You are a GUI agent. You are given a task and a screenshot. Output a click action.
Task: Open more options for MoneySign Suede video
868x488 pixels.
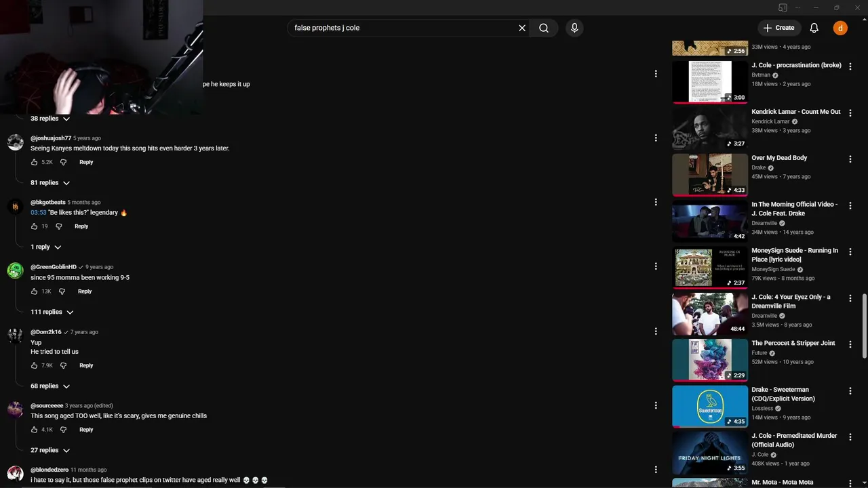coord(850,251)
